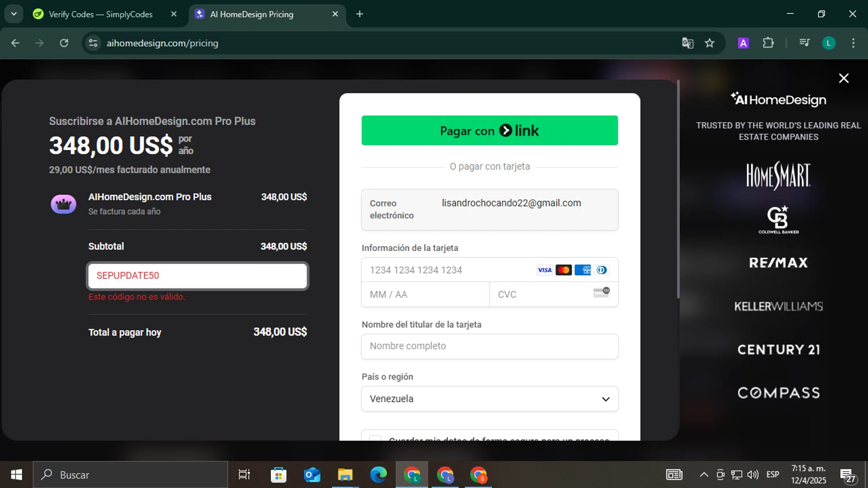Image resolution: width=868 pixels, height=488 pixels.
Task: Click the American Express brand icon
Action: click(x=583, y=270)
